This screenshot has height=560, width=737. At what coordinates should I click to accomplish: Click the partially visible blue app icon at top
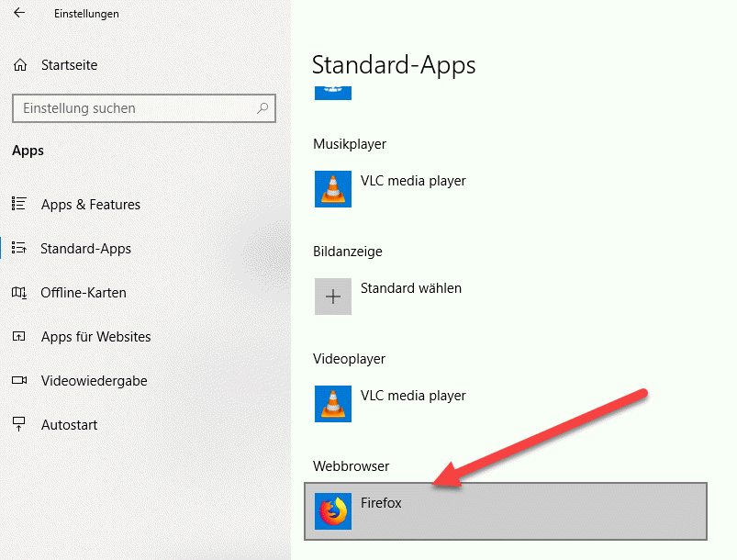tap(333, 93)
